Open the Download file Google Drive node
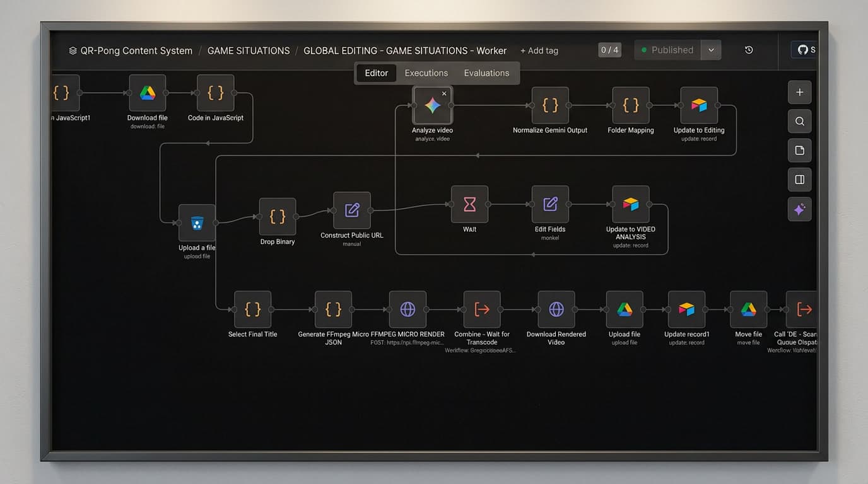868x484 pixels. point(147,92)
